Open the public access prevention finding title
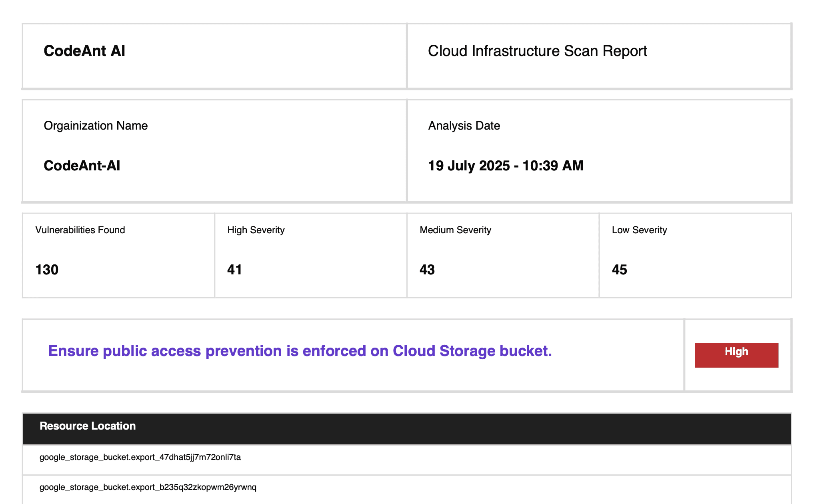This screenshot has height=504, width=816. click(x=300, y=351)
